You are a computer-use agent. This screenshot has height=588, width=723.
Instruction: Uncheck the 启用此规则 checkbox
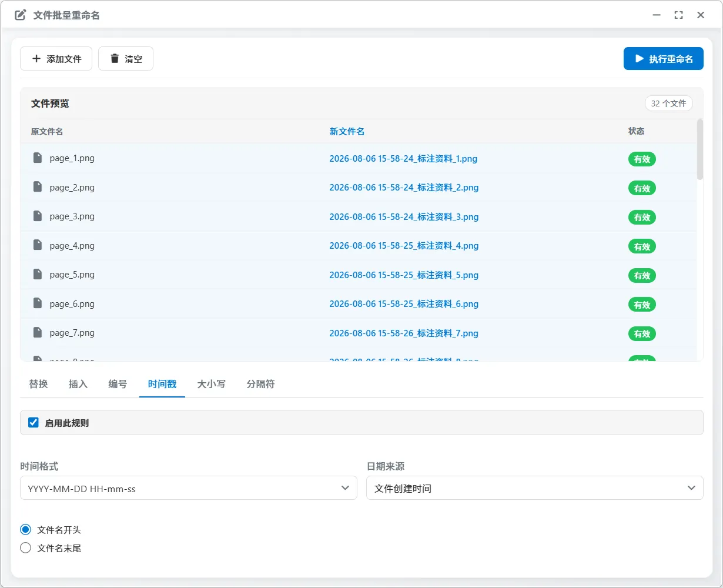click(34, 422)
